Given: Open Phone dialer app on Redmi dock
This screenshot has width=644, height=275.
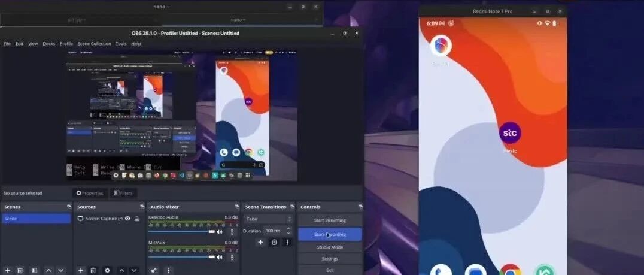Looking at the screenshot, I should [x=441, y=270].
